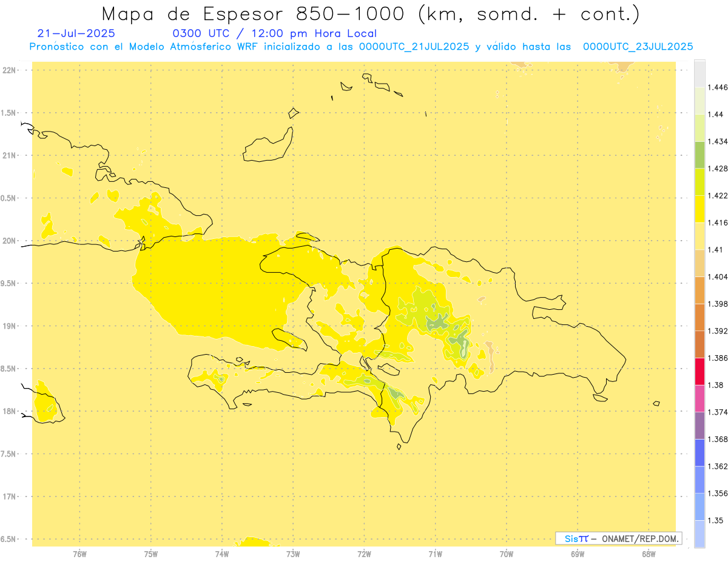Click the '17N' latitude label
Viewport: 728px width, 562px height.
8,497
